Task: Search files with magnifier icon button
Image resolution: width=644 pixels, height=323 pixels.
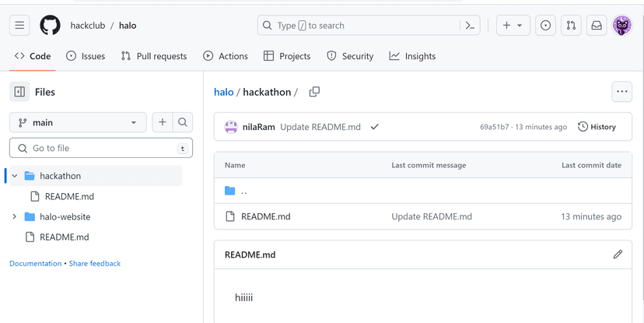Action: click(183, 122)
